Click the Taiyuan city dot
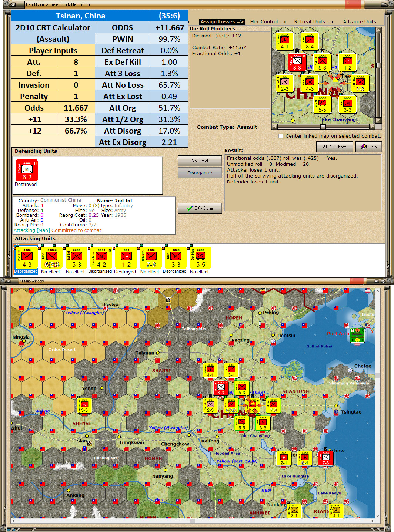The height and width of the screenshot is (532, 394). click(157, 353)
